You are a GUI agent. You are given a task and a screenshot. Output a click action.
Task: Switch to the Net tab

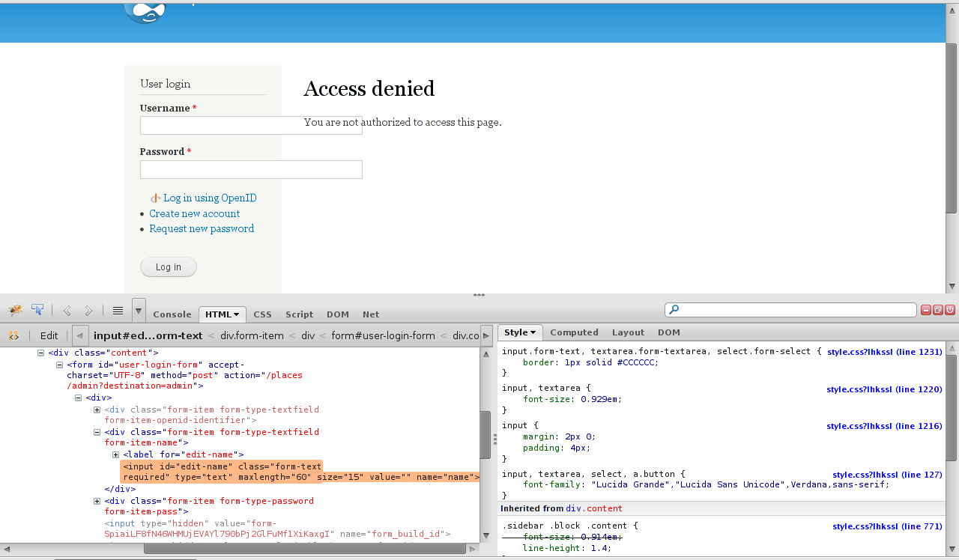(371, 314)
